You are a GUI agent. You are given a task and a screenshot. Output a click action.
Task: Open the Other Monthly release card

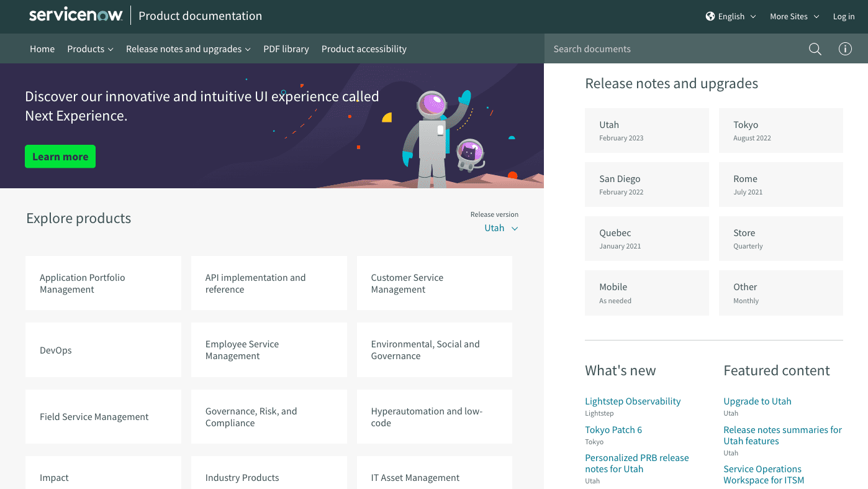(x=781, y=293)
